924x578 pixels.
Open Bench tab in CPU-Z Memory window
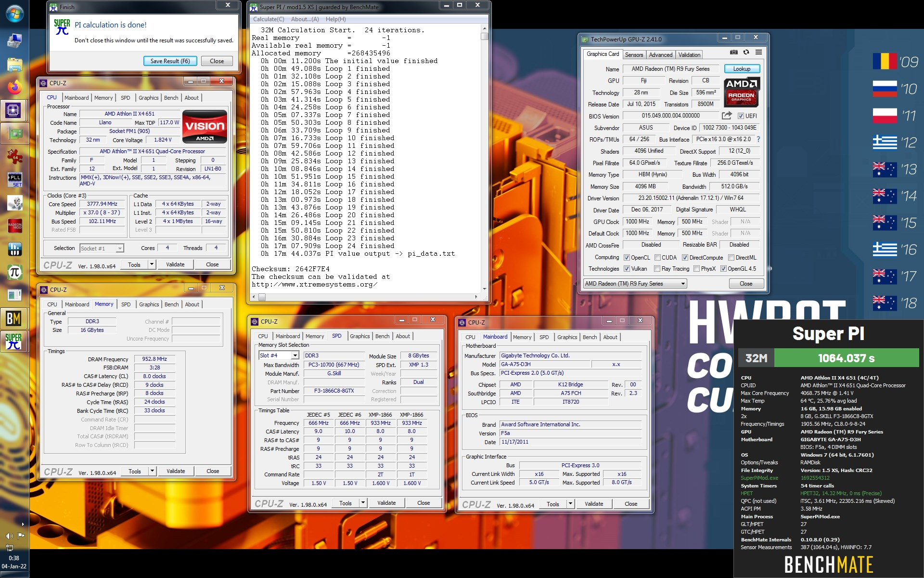pos(171,304)
